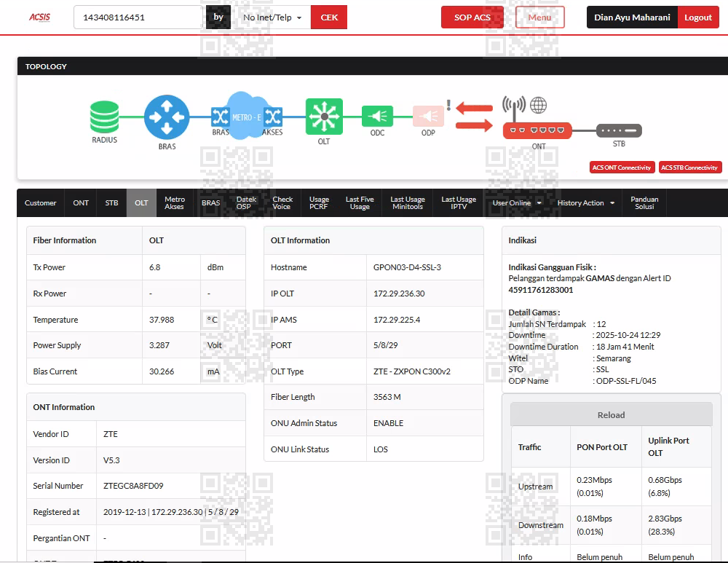Image resolution: width=728 pixels, height=563 pixels.
Task: Open Last Five Usage tab
Action: click(x=360, y=203)
